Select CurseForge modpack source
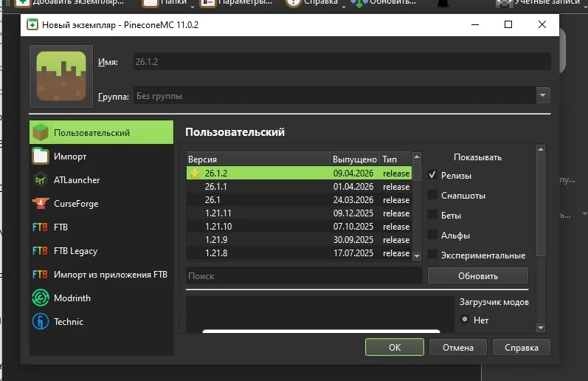 point(101,204)
